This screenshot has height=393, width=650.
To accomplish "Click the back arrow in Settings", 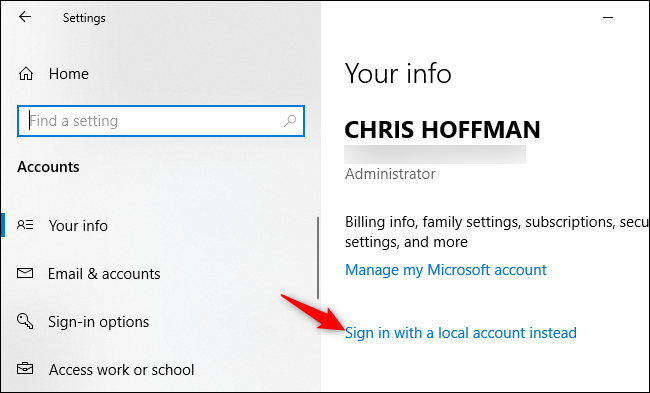I will tap(25, 17).
